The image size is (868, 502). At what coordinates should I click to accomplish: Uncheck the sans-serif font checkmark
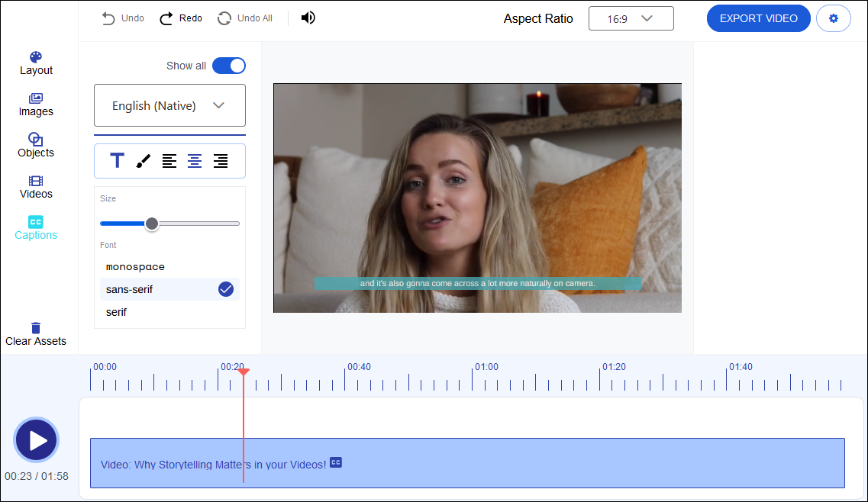click(225, 289)
